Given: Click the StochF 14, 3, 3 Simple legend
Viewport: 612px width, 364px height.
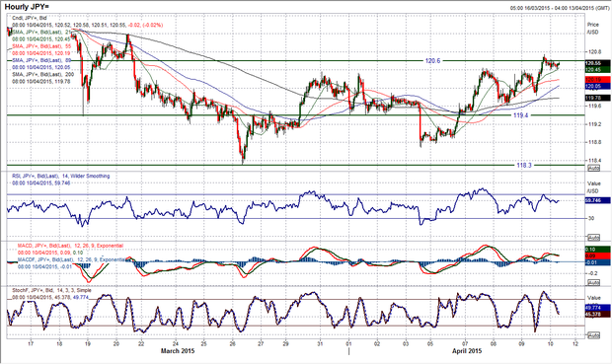Looking at the screenshot, I should 51,290.
